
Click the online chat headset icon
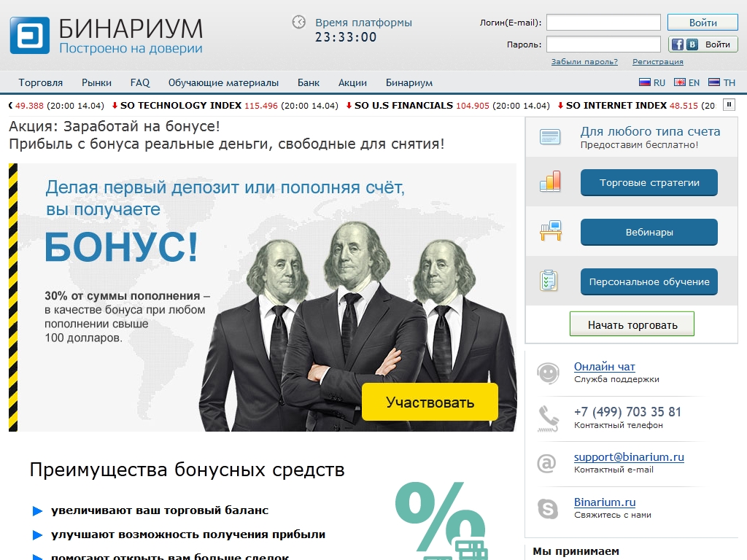[548, 373]
